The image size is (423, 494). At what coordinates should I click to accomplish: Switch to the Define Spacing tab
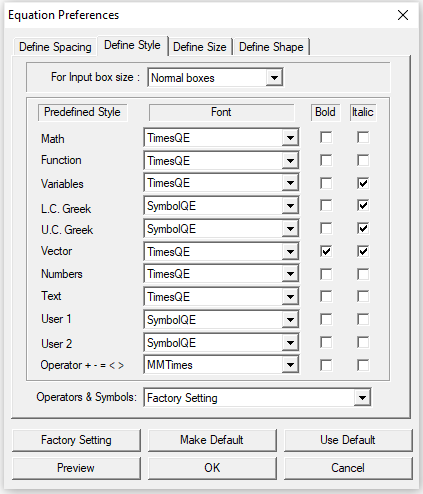[55, 47]
